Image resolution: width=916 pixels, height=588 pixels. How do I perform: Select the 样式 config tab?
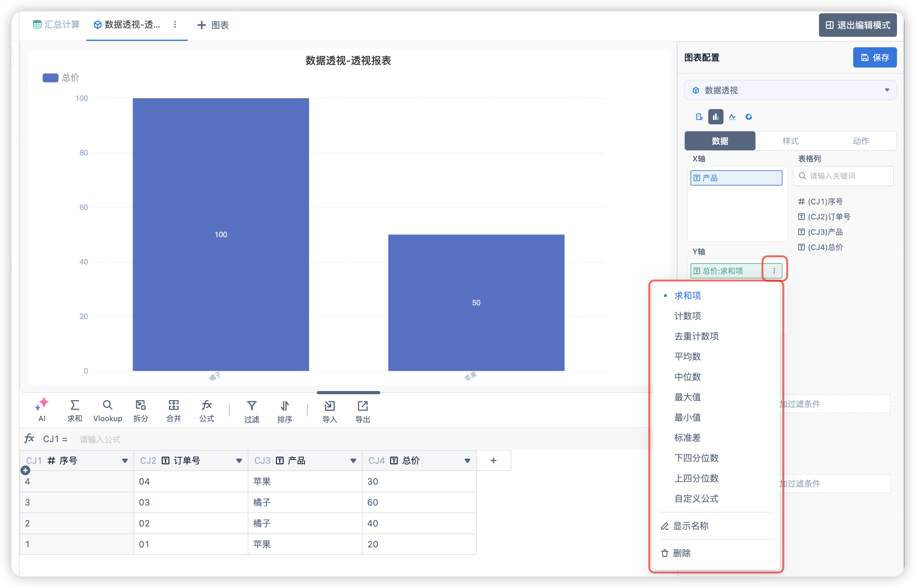pyautogui.click(x=790, y=141)
